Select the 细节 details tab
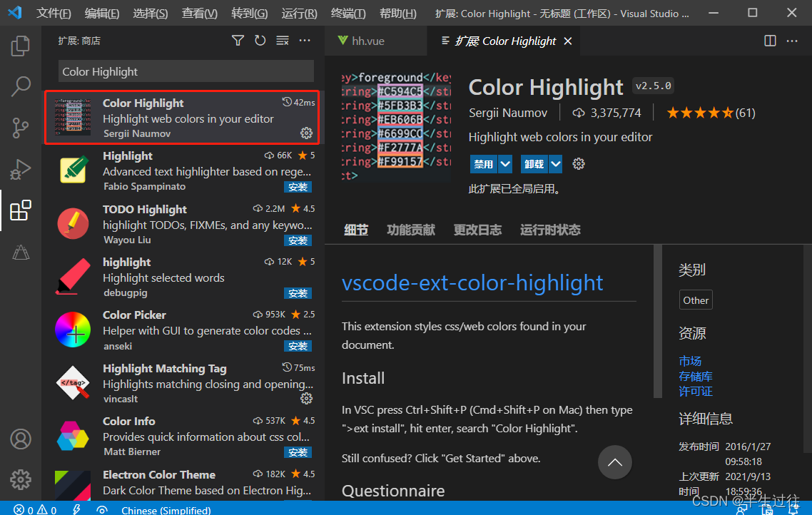The height and width of the screenshot is (515, 812). (356, 230)
